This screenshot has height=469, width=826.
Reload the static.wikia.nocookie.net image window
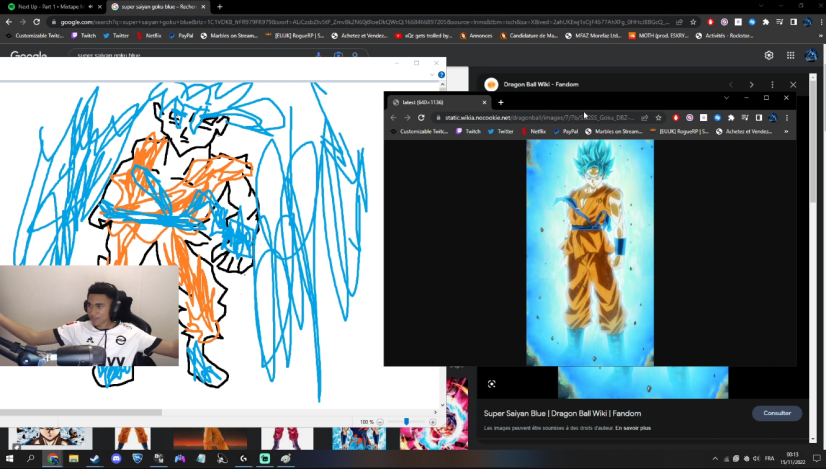click(x=421, y=118)
